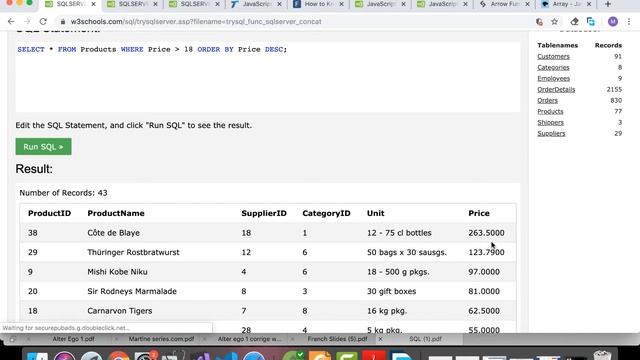Viewport: 640px width, 360px height.
Task: Select the 'Thüringer Rostbratwurst' cell
Action: [x=133, y=252]
